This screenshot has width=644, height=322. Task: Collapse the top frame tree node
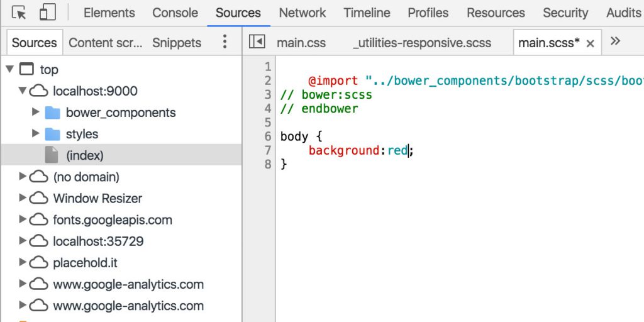click(9, 69)
